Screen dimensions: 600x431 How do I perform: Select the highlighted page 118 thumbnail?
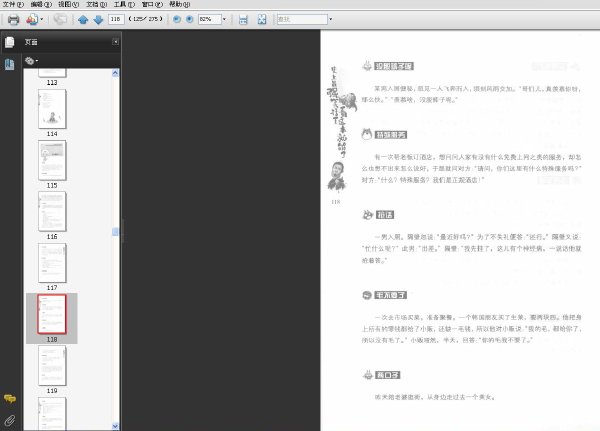tap(52, 314)
